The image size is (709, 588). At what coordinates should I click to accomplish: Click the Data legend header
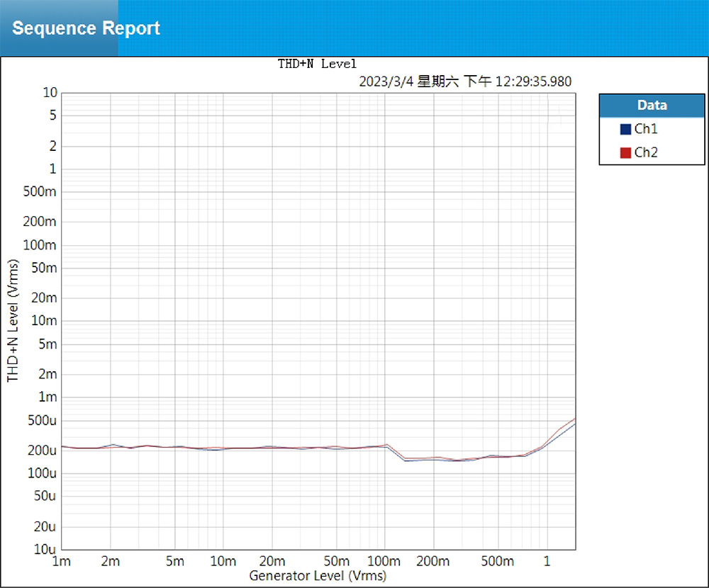tap(652, 106)
